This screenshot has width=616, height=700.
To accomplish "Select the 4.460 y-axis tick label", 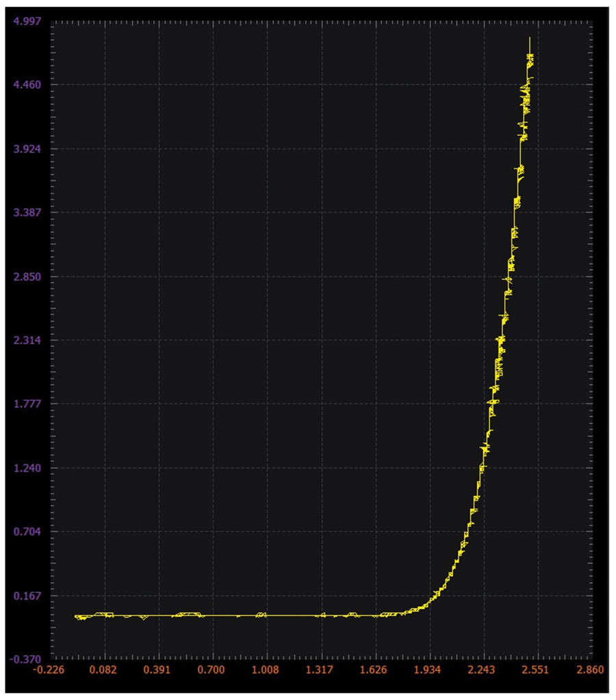I will (x=27, y=85).
